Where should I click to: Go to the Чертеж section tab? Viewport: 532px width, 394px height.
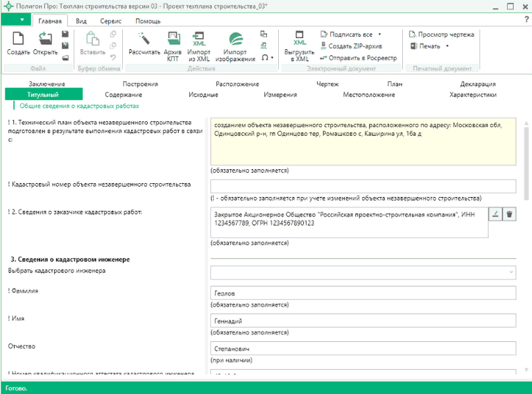[327, 84]
